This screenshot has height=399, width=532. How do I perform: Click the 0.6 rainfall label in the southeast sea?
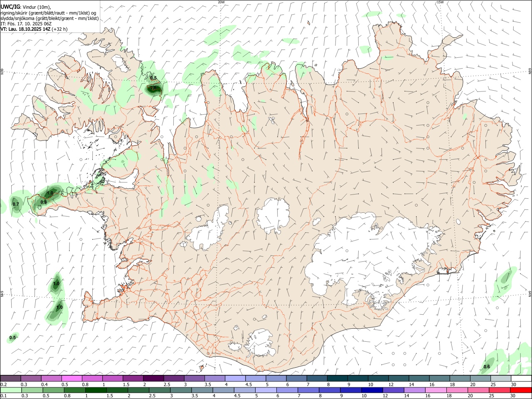coord(487,366)
